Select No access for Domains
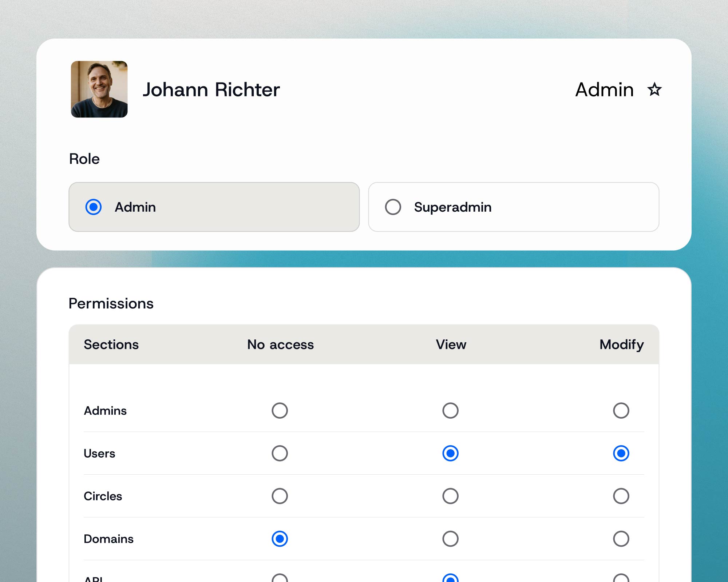Image resolution: width=728 pixels, height=582 pixels. (x=280, y=539)
